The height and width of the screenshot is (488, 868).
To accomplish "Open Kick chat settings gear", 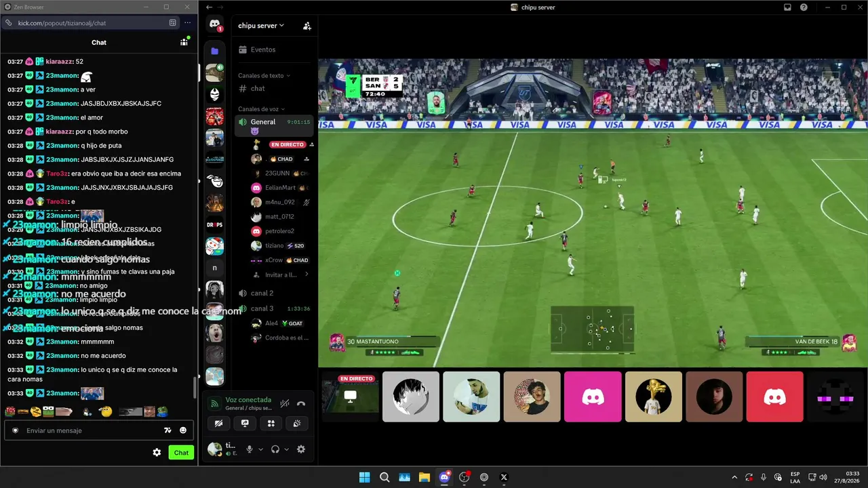I will [x=157, y=453].
